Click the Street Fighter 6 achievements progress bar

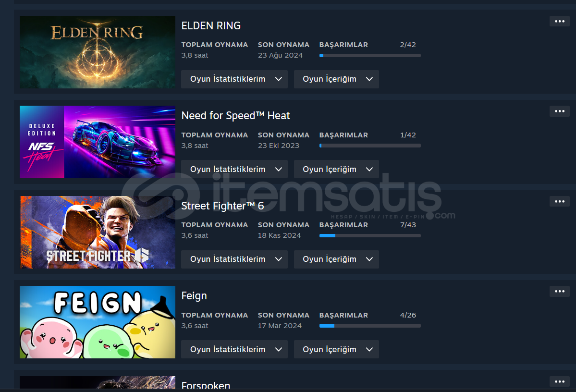click(x=370, y=235)
